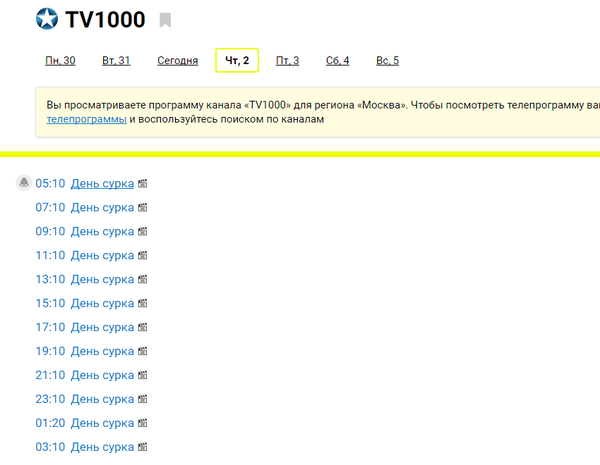The image size is (600, 465).
Task: Click the TV1000 star logo
Action: pos(46,19)
